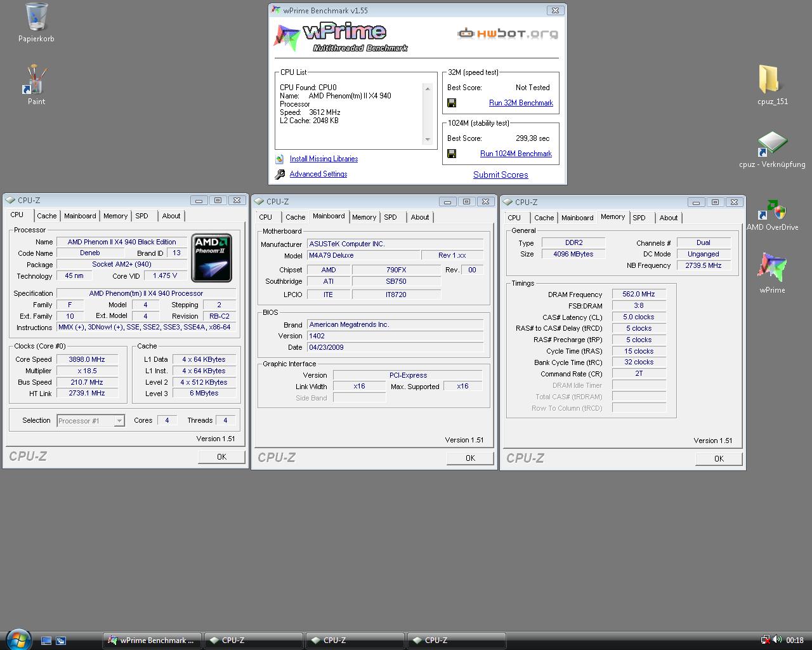Viewport: 812px width, 650px height.
Task: Open the cpuz - Verknüpfung shortcut
Action: click(772, 144)
